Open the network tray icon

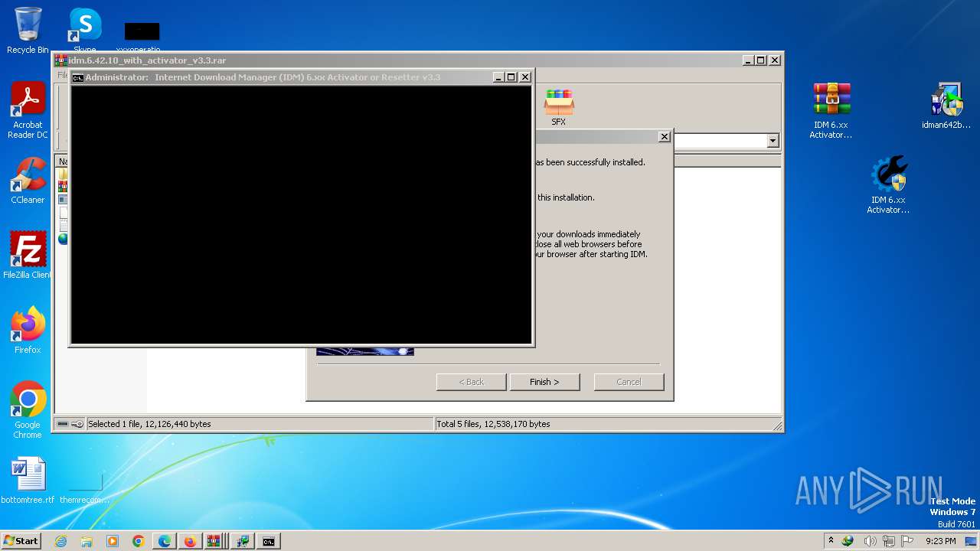888,541
